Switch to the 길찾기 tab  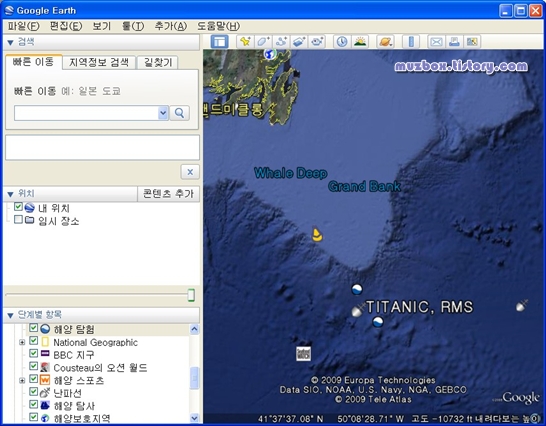[158, 62]
